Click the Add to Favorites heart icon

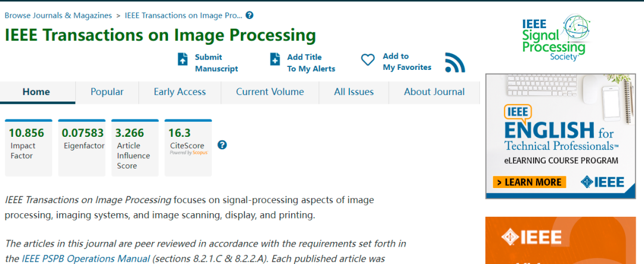click(368, 60)
